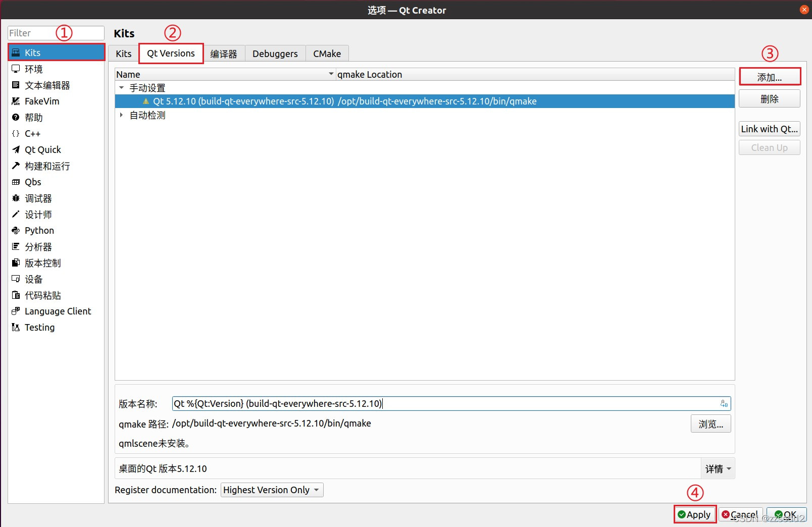Switch to the CMake tab
This screenshot has height=527, width=812.
click(x=327, y=54)
